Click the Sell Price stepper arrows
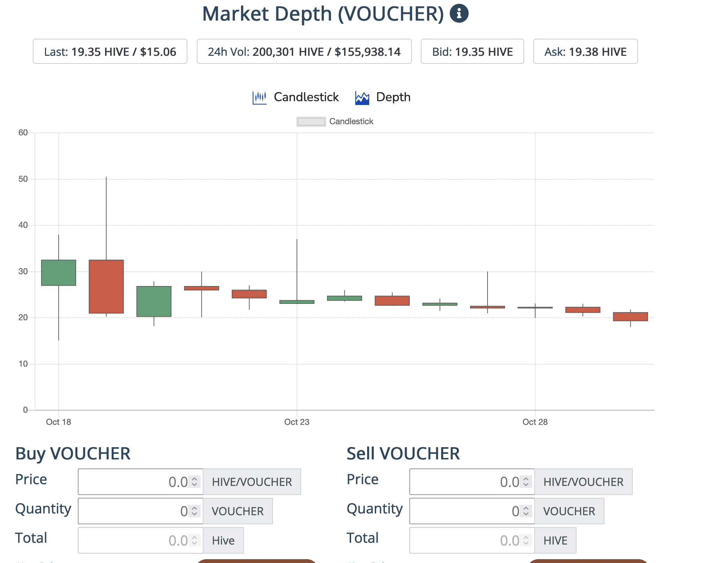 526,482
